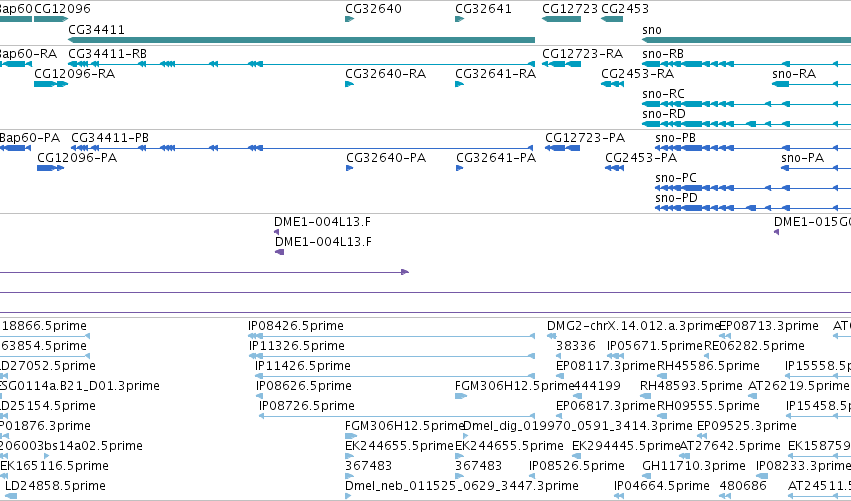This screenshot has height=501, width=851.
Task: Click the RH45586.5prime EST label
Action: [708, 366]
